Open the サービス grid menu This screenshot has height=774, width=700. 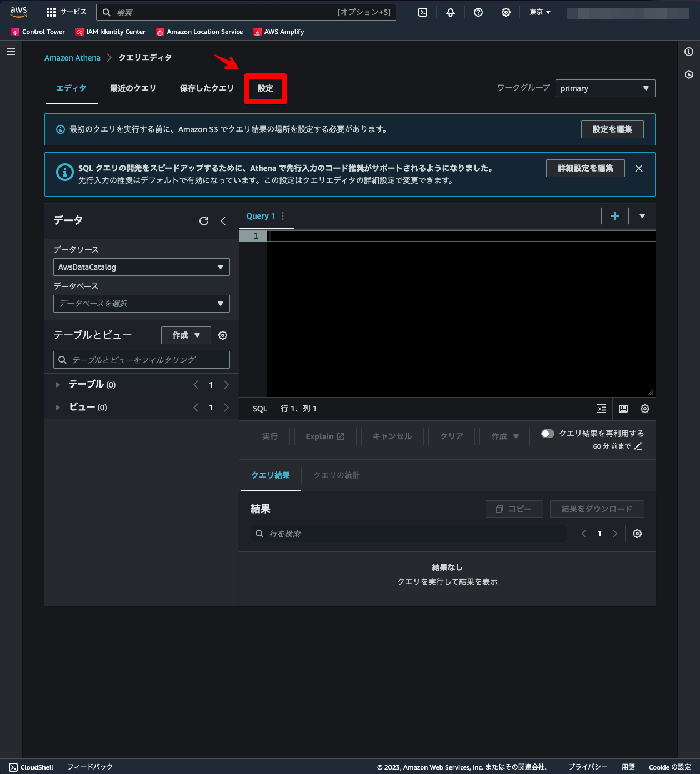tap(66, 12)
